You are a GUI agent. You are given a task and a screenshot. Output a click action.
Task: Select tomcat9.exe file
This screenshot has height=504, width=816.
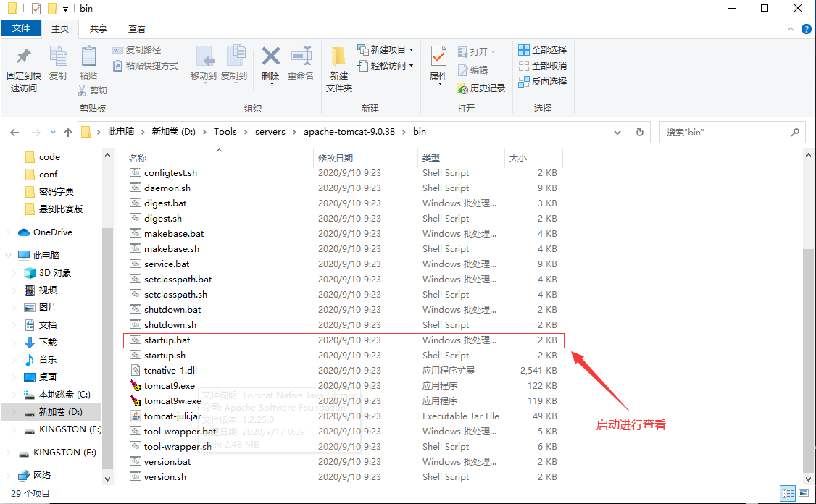pos(169,385)
